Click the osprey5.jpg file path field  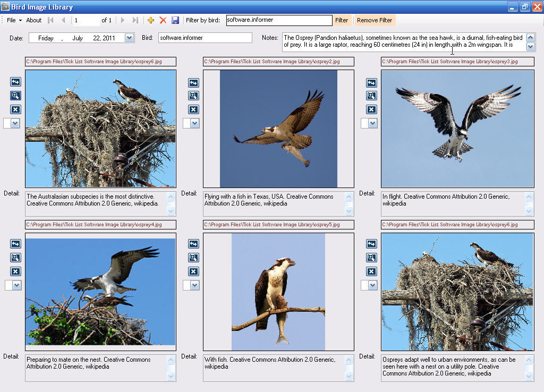[x=278, y=225]
